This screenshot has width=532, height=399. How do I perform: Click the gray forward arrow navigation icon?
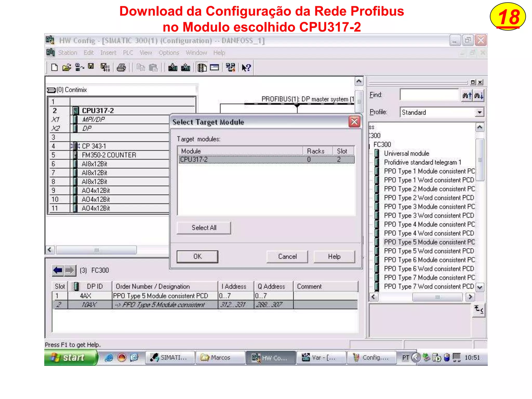tap(70, 270)
